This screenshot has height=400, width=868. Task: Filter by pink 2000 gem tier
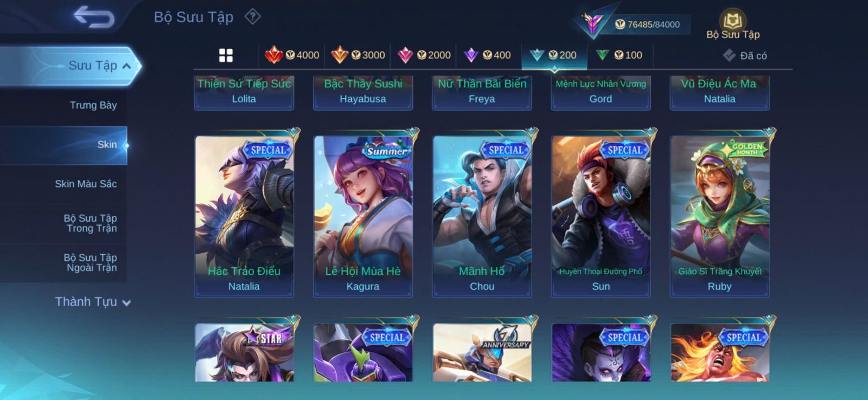pyautogui.click(x=424, y=55)
